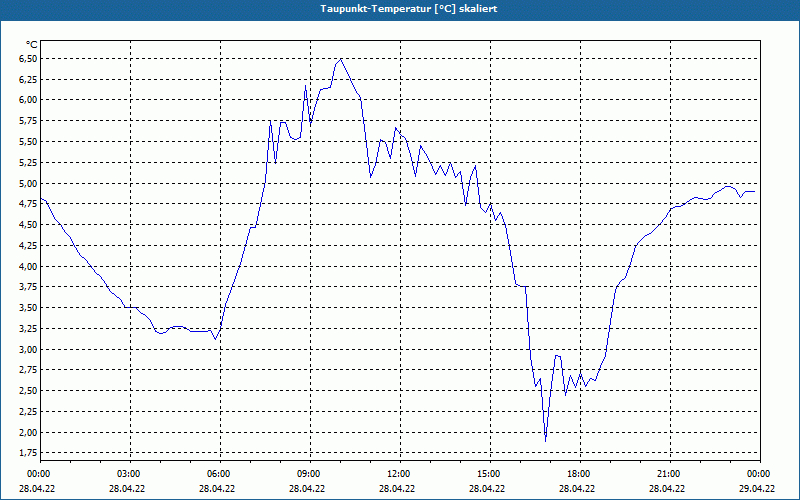Pick the y-axis value '5,00'

[28, 183]
